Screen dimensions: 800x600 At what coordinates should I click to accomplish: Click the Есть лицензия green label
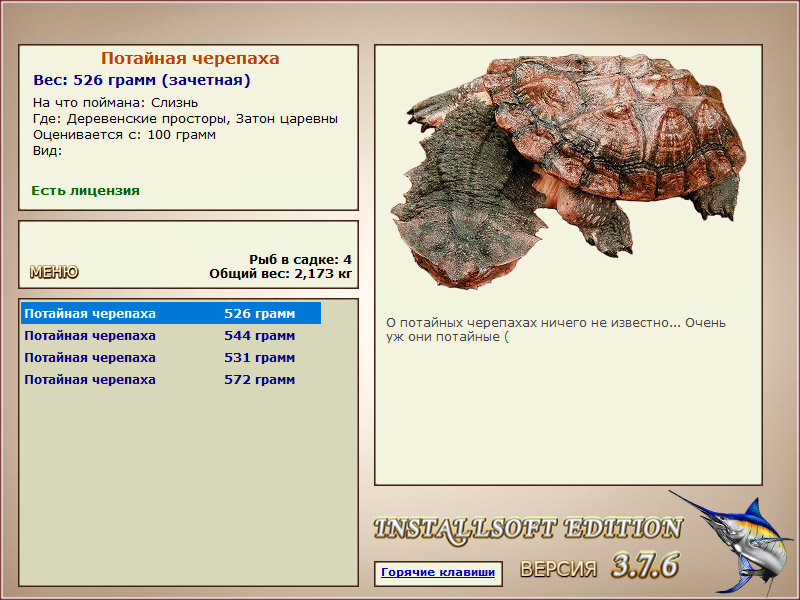click(x=85, y=191)
